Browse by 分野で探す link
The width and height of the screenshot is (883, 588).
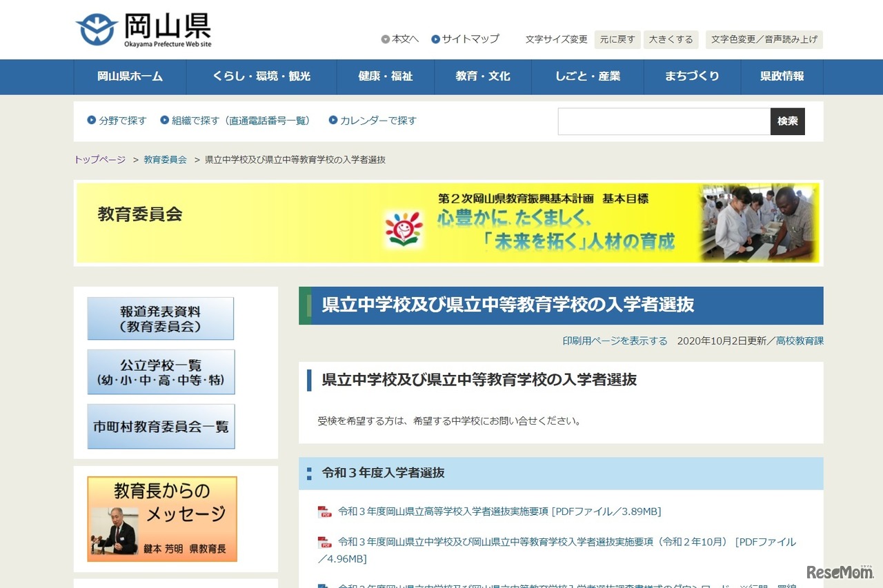(x=123, y=121)
